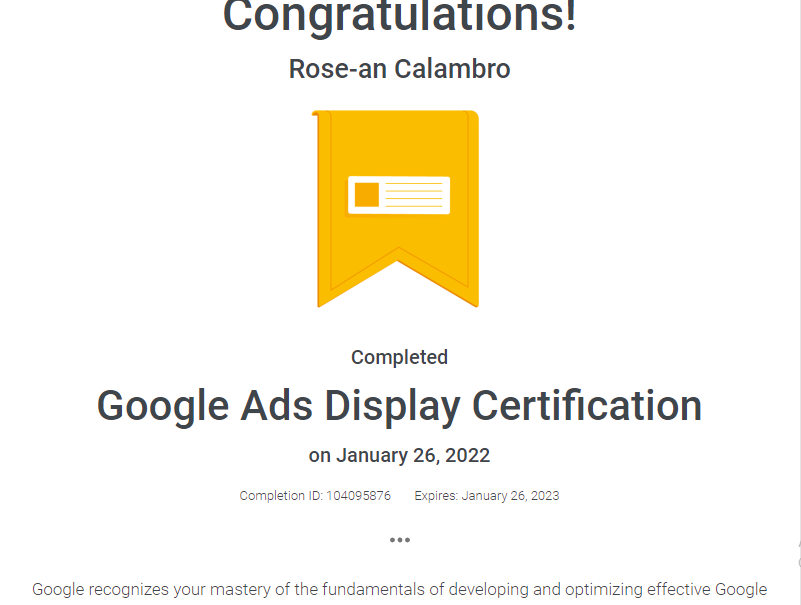Click the Completion ID 104095876 text
Viewport: 801px width, 605px height.
click(x=313, y=495)
